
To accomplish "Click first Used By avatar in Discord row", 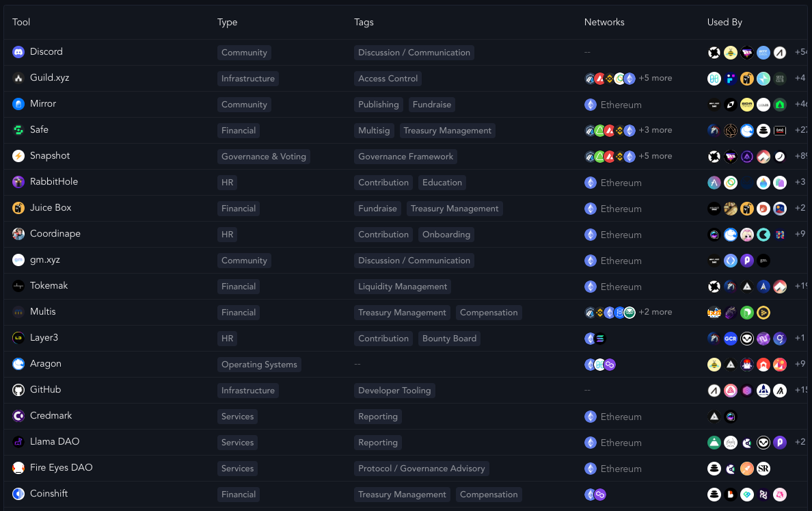I will click(714, 53).
